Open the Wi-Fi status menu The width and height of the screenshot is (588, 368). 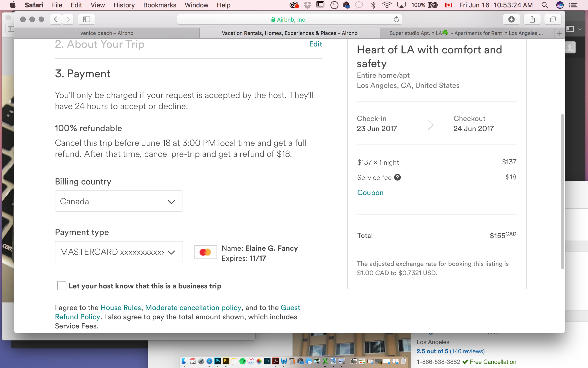point(387,5)
